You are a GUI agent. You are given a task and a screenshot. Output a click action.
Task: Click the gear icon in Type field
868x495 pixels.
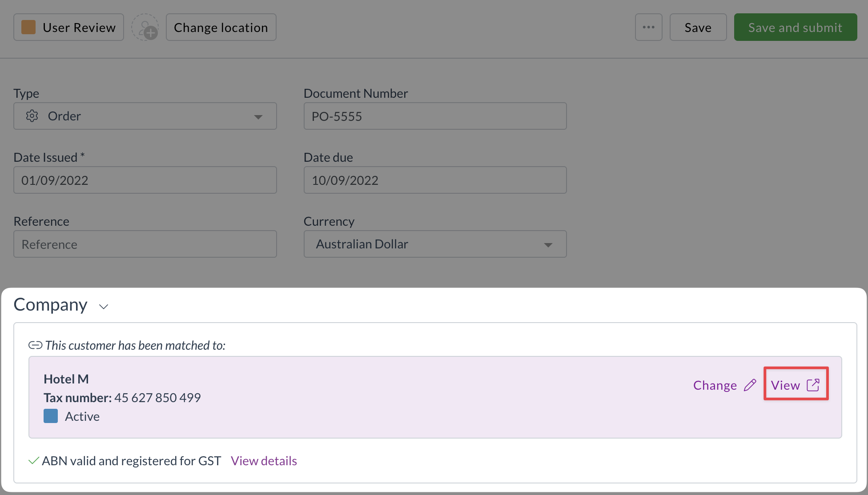[x=32, y=116]
